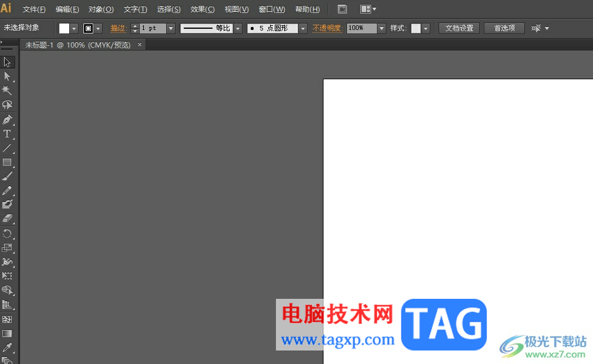Click the 首选项 button

[x=504, y=28]
